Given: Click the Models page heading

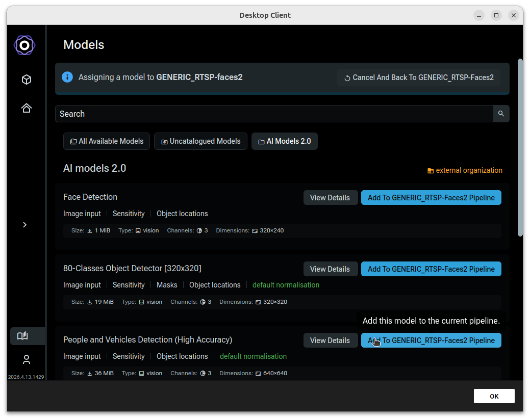Looking at the screenshot, I should coord(84,45).
